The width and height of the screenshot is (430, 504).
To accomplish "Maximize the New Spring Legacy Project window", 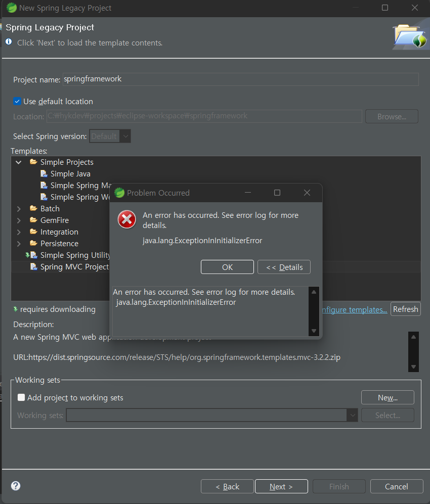I will (x=384, y=8).
